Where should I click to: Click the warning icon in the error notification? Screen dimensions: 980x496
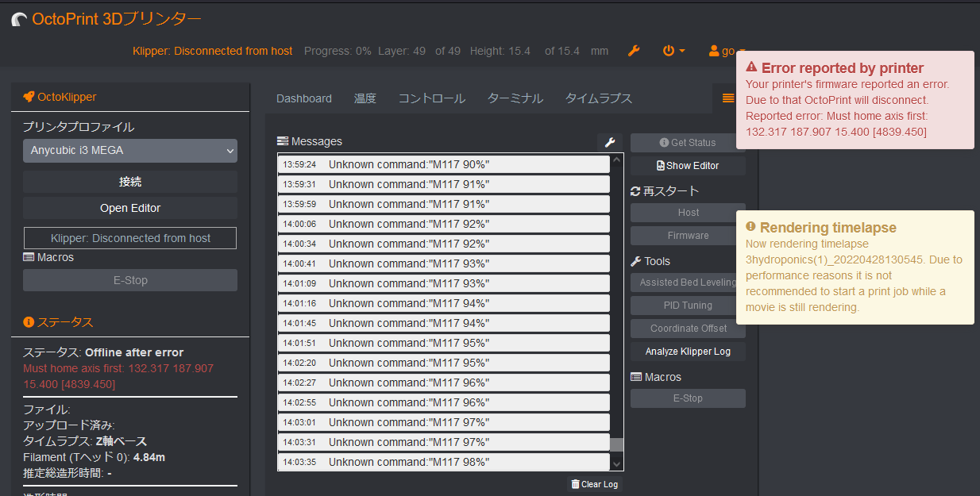click(x=752, y=68)
